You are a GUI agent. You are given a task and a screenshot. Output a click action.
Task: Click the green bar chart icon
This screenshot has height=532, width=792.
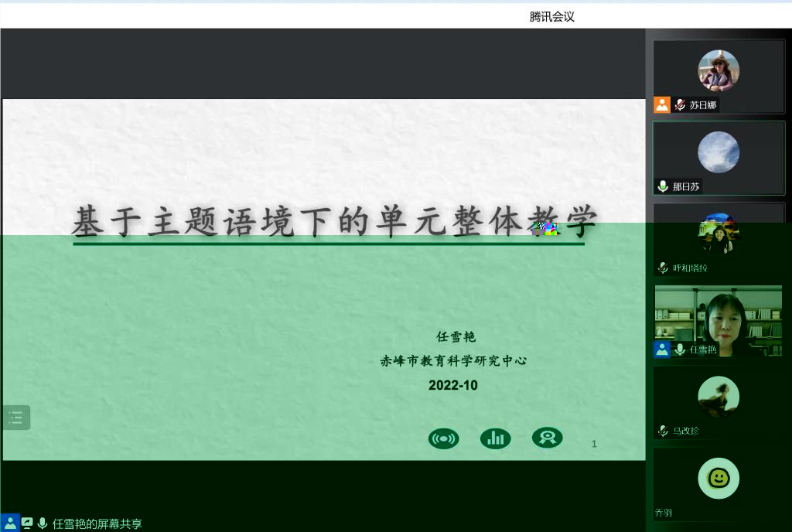495,438
